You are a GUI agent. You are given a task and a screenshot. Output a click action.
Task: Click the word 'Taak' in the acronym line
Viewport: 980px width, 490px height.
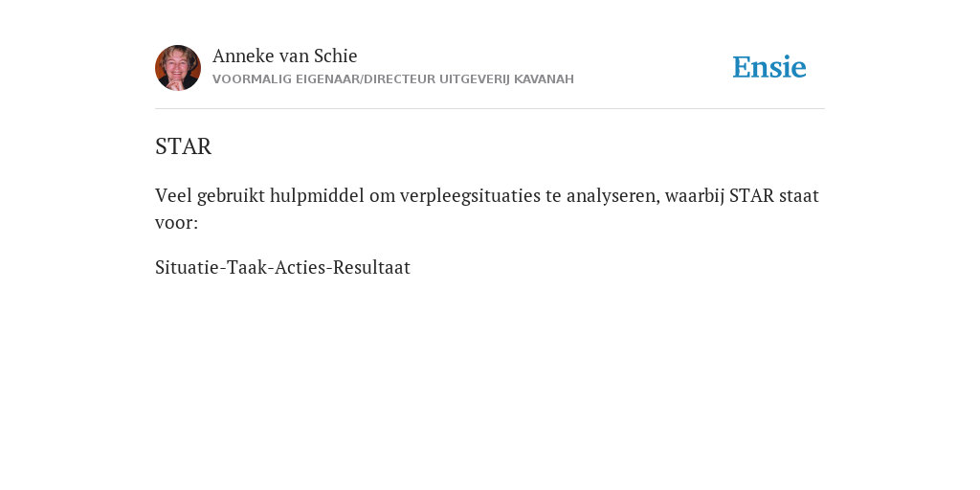click(x=246, y=268)
